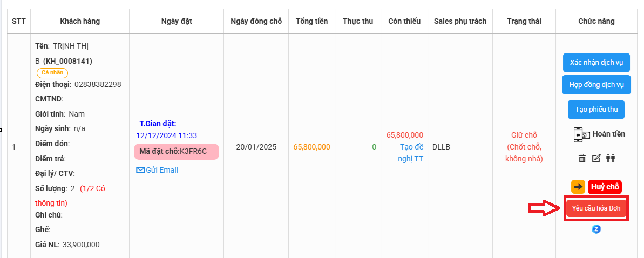Click the red Huỷ chỗ button
Screen dimensions: 644x258
tap(605, 187)
